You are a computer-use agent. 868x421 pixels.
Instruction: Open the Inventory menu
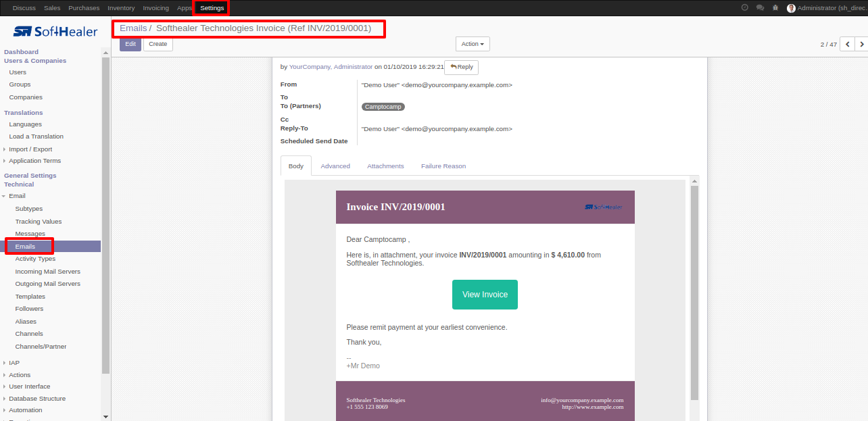[x=121, y=8]
